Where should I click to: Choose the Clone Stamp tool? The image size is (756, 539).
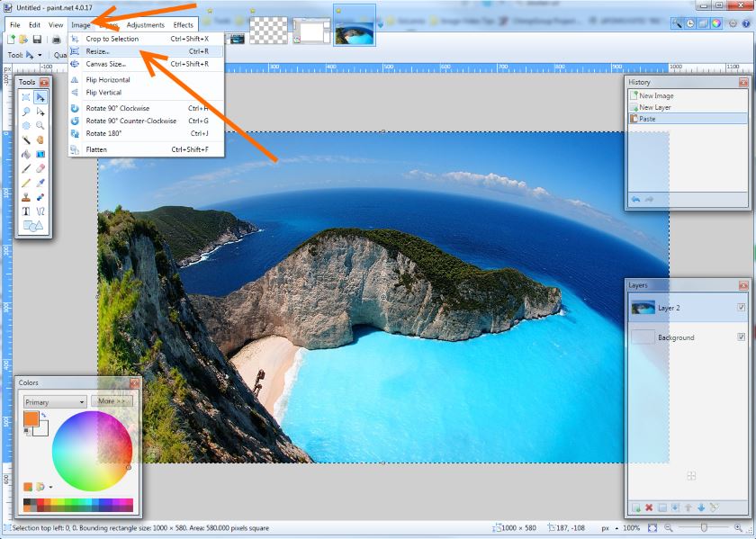26,196
